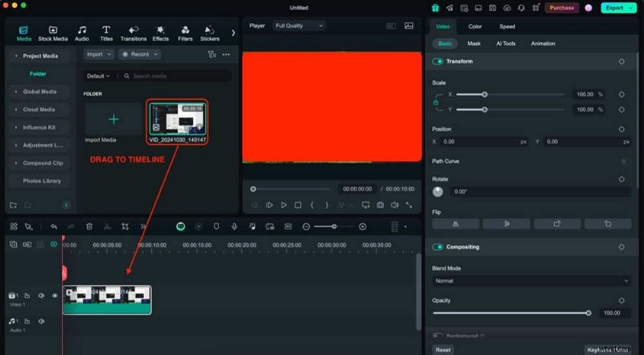Image resolution: width=644 pixels, height=355 pixels.
Task: Open the Effects library
Action: [x=160, y=33]
